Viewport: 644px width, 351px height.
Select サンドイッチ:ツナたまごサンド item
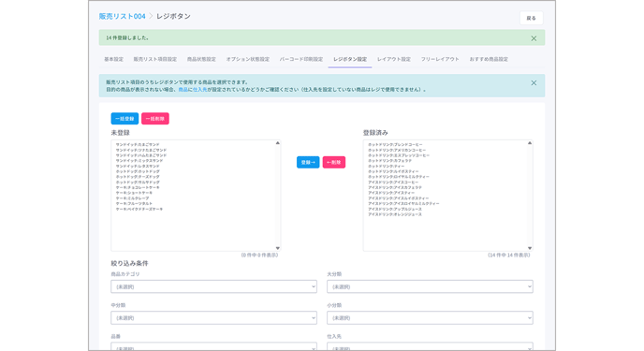(x=140, y=151)
